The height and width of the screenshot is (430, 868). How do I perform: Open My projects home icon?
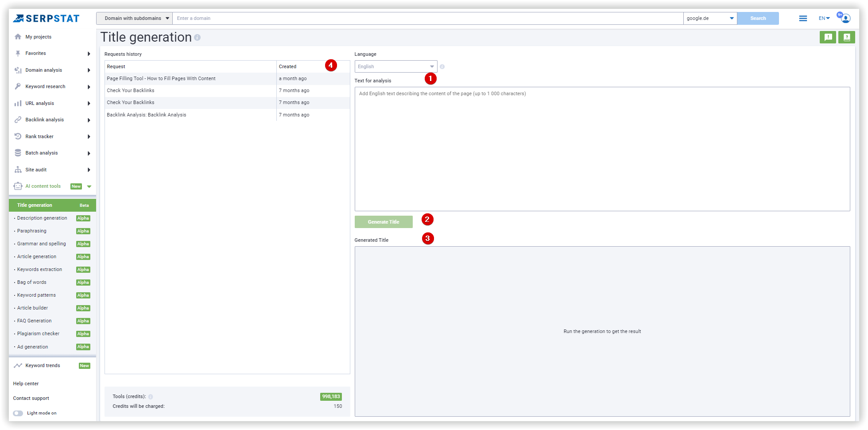point(18,37)
